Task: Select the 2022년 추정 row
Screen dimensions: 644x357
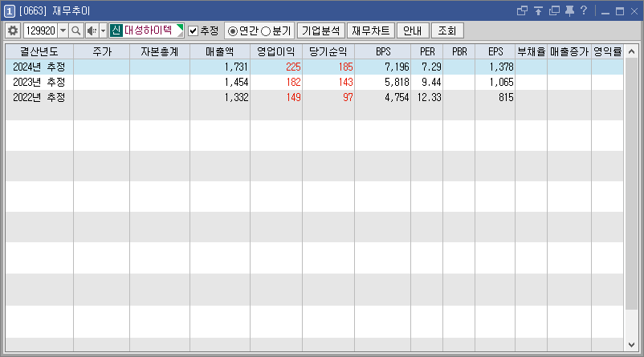Action: click(314, 97)
